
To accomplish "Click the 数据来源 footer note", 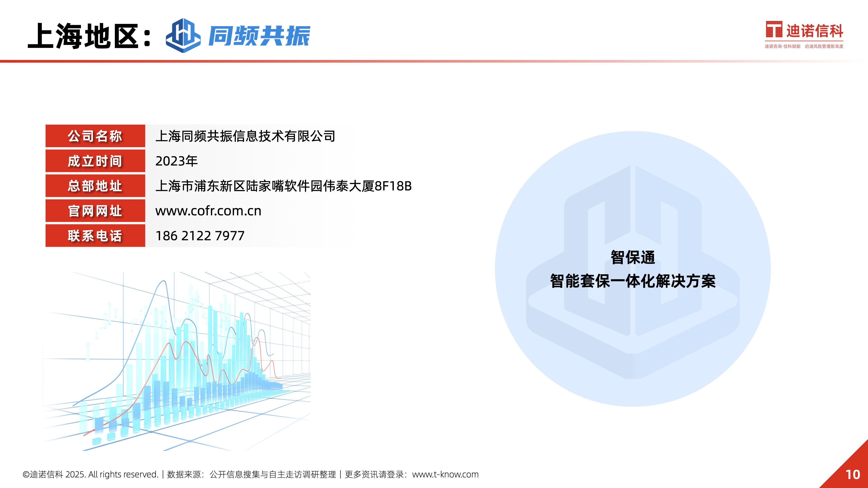I will tap(252, 474).
